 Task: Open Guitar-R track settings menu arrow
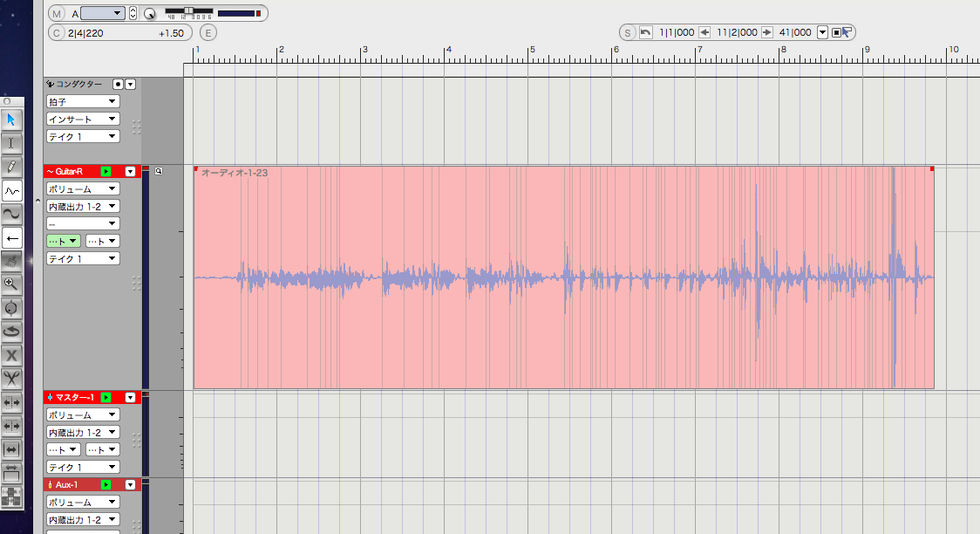[x=130, y=171]
